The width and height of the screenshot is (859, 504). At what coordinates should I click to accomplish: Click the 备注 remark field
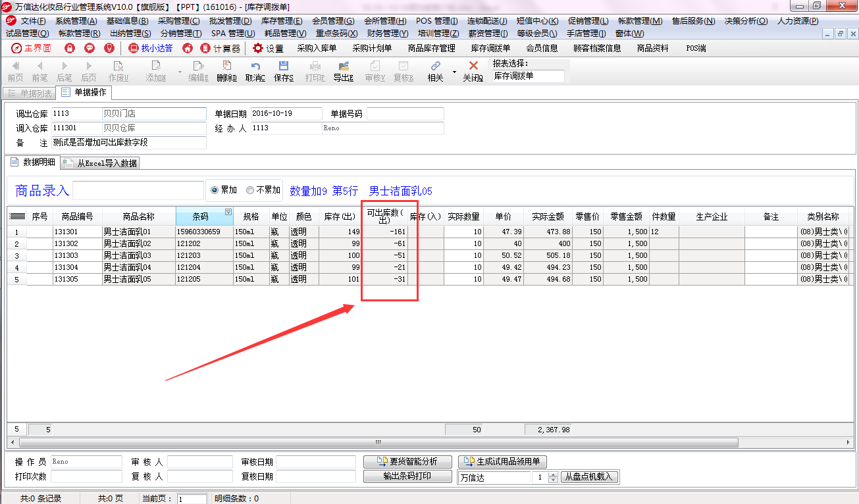(129, 143)
